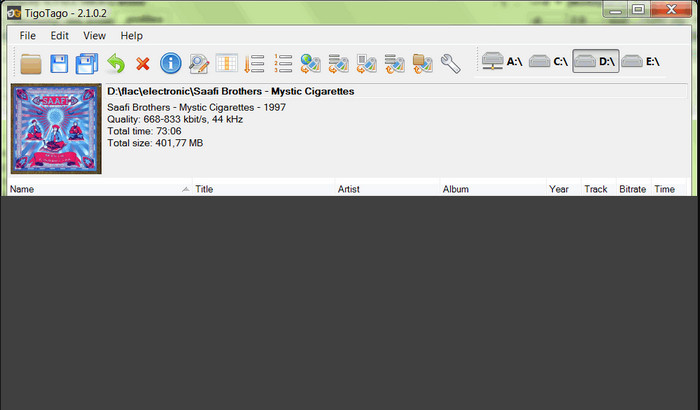Close the TigoTago window
Image resolution: width=700 pixels, height=410 pixels.
click(x=671, y=10)
